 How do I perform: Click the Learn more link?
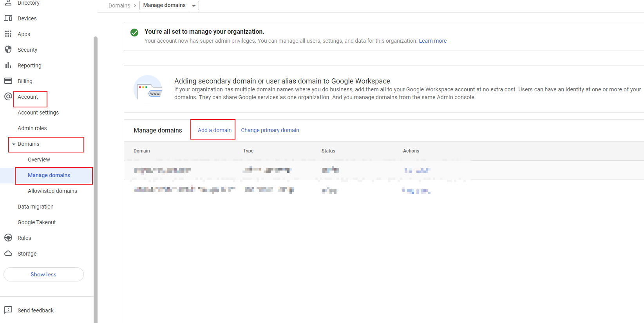[x=433, y=41]
